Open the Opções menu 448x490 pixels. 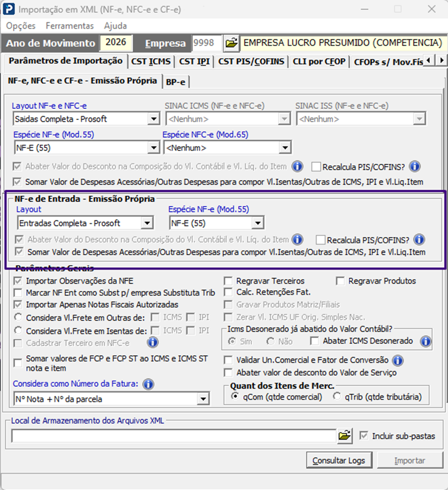[x=21, y=26]
